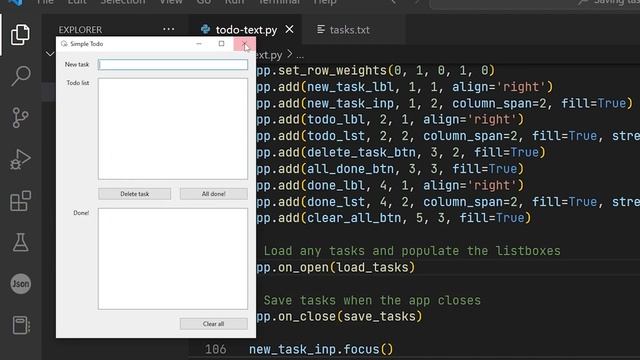Open Run and Debug view
The width and height of the screenshot is (640, 360).
(x=20, y=159)
